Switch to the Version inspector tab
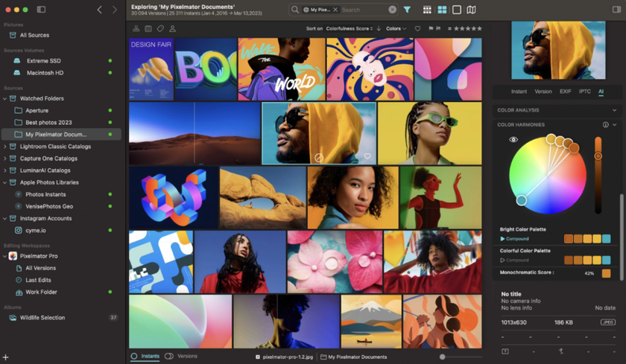This screenshot has height=364, width=626. (543, 92)
